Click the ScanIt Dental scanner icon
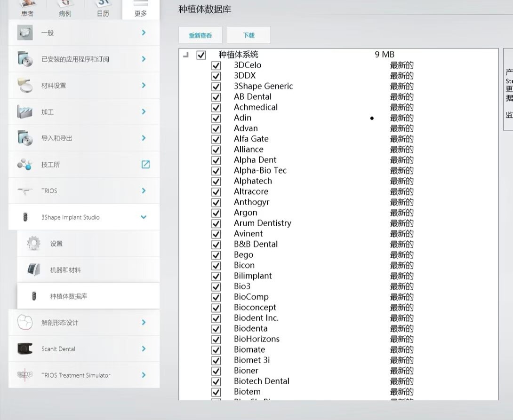The image size is (513, 420). [25, 349]
